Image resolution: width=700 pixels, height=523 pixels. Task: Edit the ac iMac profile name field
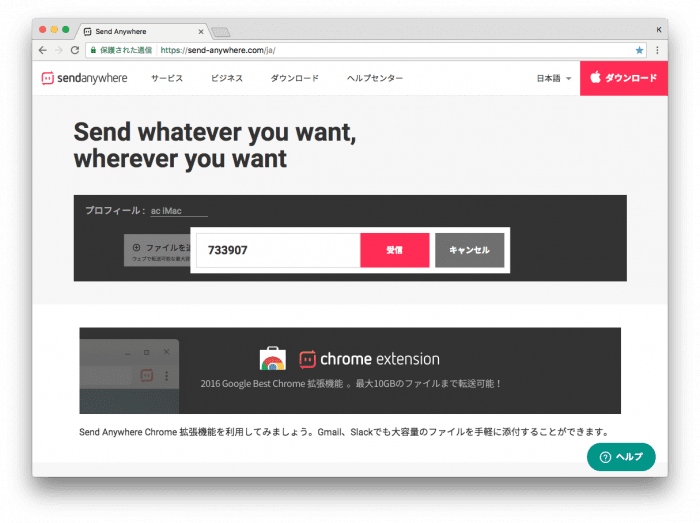[x=179, y=211]
